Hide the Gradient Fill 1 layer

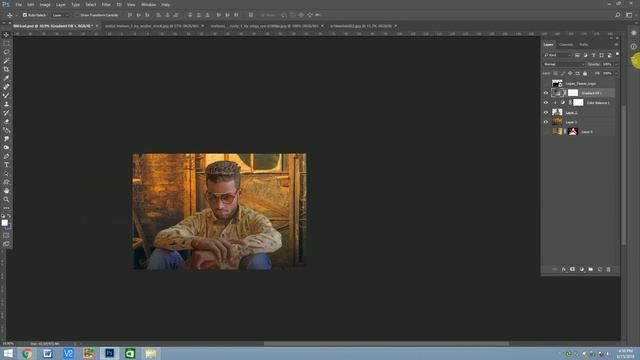546,93
